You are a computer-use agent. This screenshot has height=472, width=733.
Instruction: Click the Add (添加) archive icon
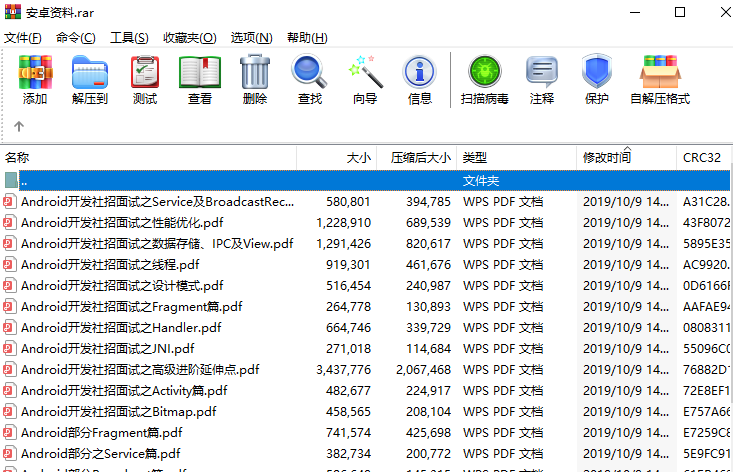(35, 72)
